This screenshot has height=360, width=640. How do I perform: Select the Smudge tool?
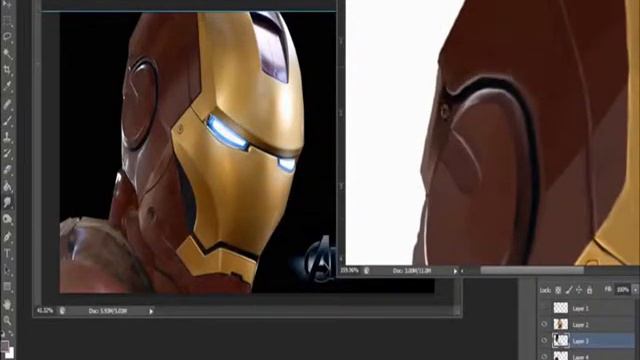pyautogui.click(x=7, y=203)
